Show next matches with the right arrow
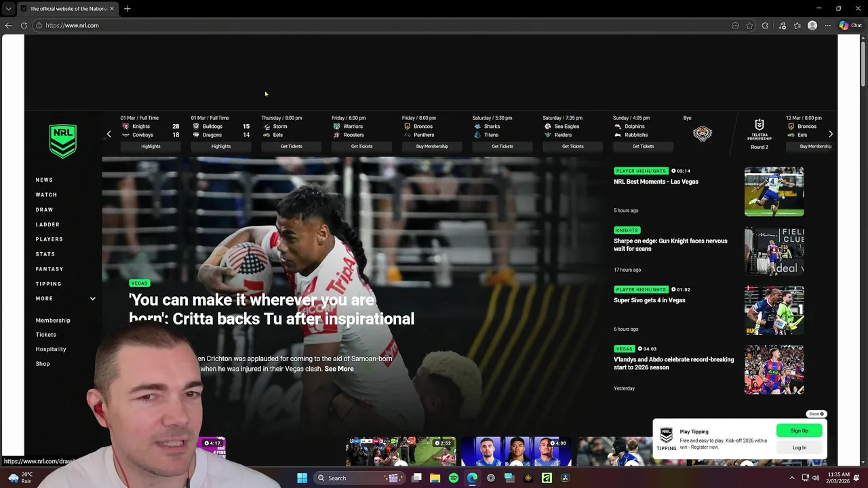Viewport: 868px width, 488px height. pyautogui.click(x=831, y=134)
